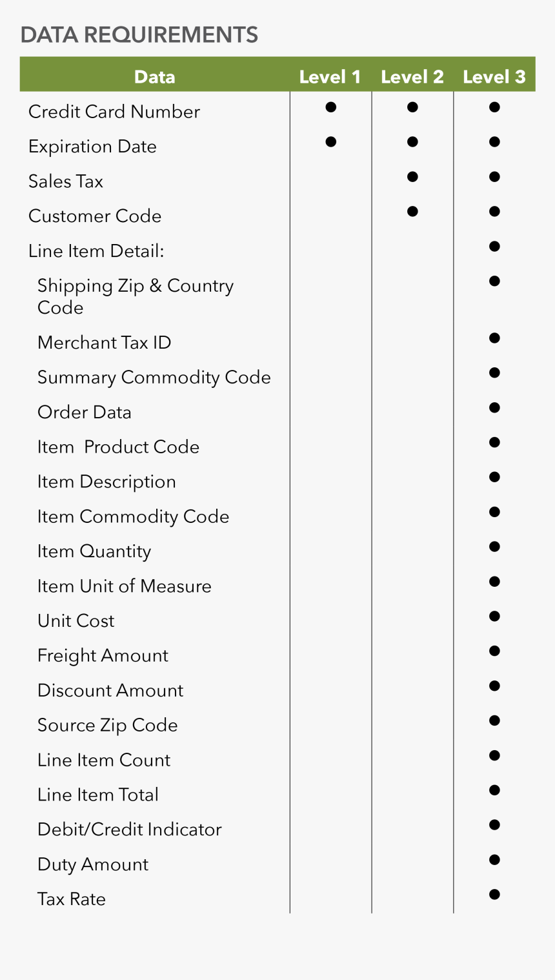Click the Item Unit of Measure label
This screenshot has width=555, height=980.
[x=125, y=586]
